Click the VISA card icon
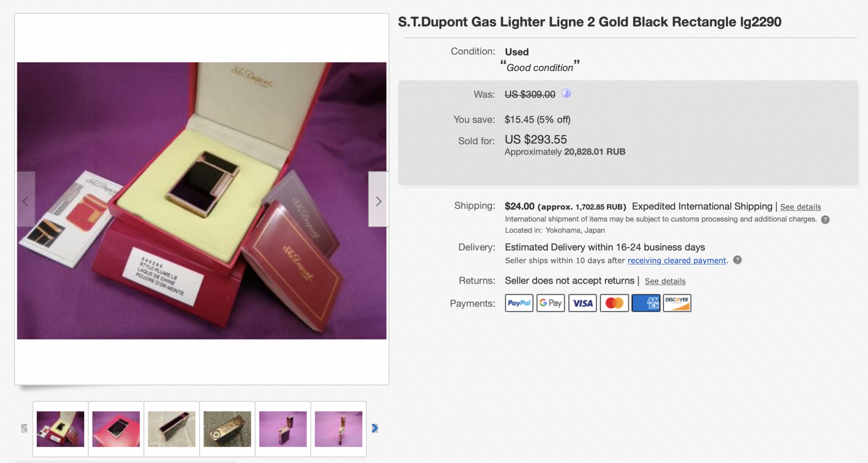 coord(583,303)
